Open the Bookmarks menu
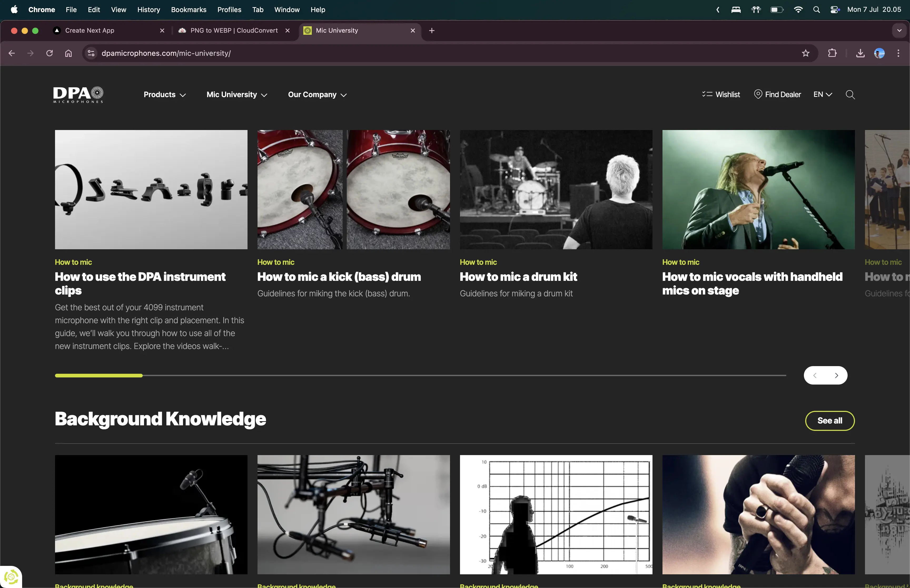Screen dimensions: 910x588 point(189,9)
